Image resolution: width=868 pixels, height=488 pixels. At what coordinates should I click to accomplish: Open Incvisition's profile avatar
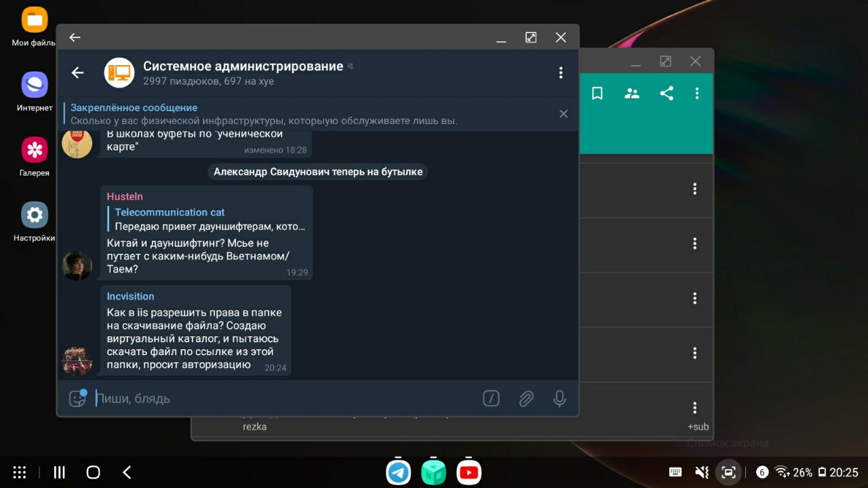coord(77,361)
